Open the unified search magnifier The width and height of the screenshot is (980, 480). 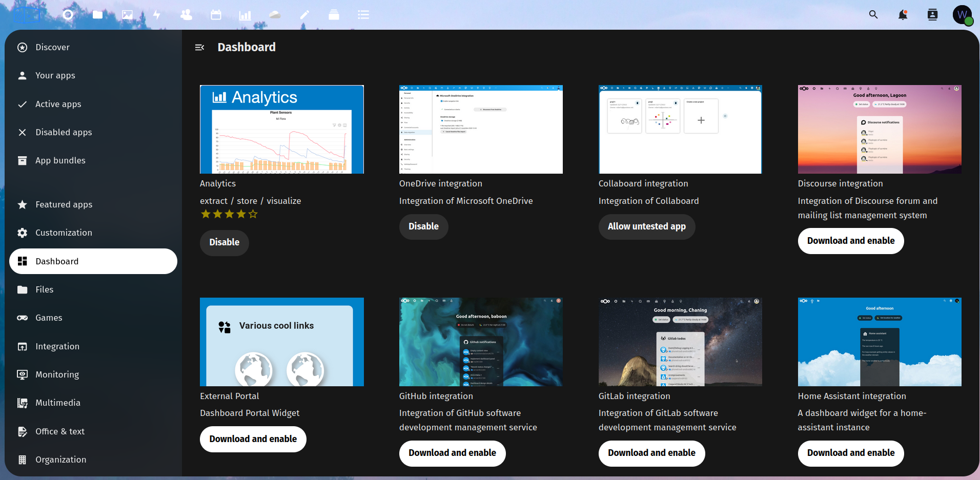tap(873, 15)
